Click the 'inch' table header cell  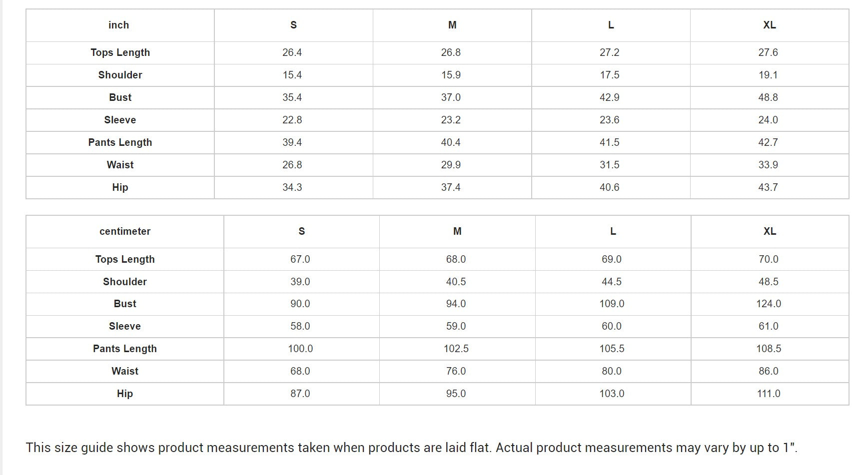click(120, 25)
